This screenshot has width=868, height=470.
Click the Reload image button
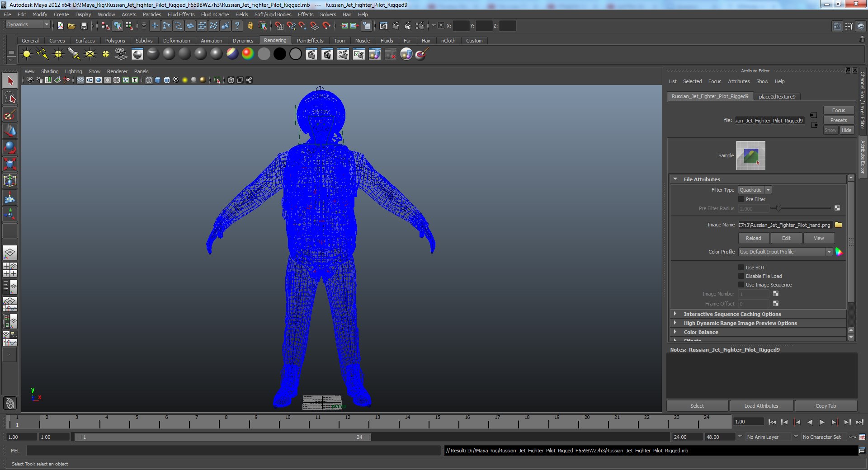(753, 238)
